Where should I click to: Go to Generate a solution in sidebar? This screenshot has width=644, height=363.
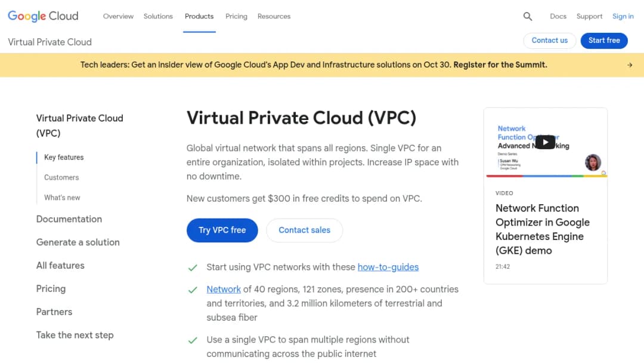click(x=78, y=242)
